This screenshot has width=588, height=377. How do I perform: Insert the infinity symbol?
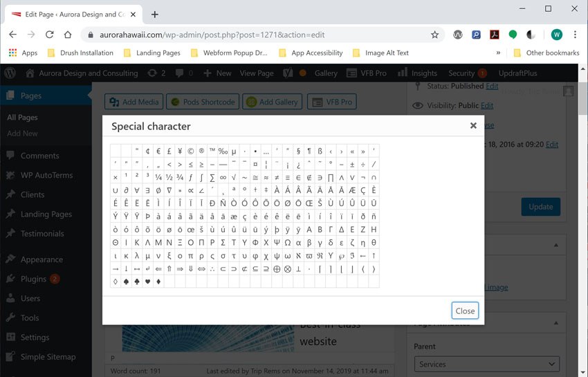223,178
